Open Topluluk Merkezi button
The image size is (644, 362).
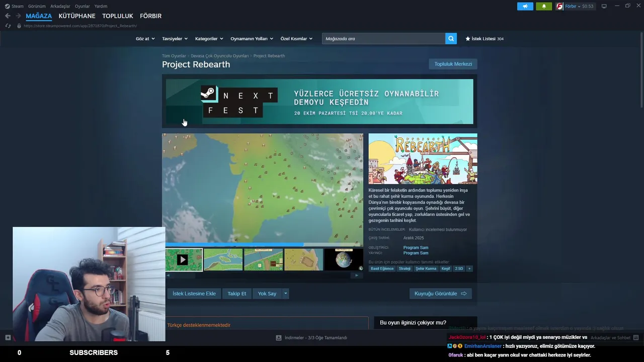[453, 64]
